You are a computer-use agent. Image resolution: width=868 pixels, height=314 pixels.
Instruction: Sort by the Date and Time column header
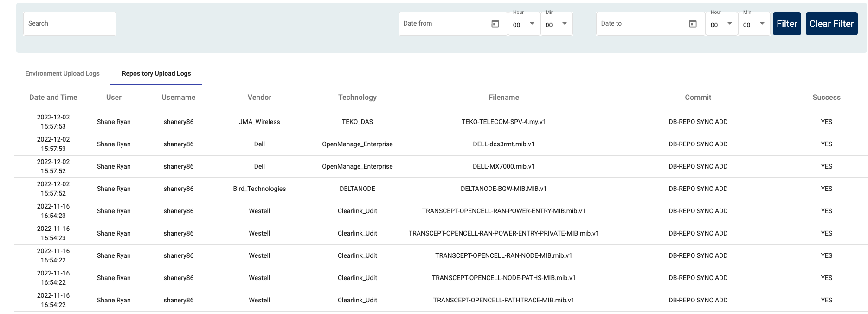tap(53, 98)
